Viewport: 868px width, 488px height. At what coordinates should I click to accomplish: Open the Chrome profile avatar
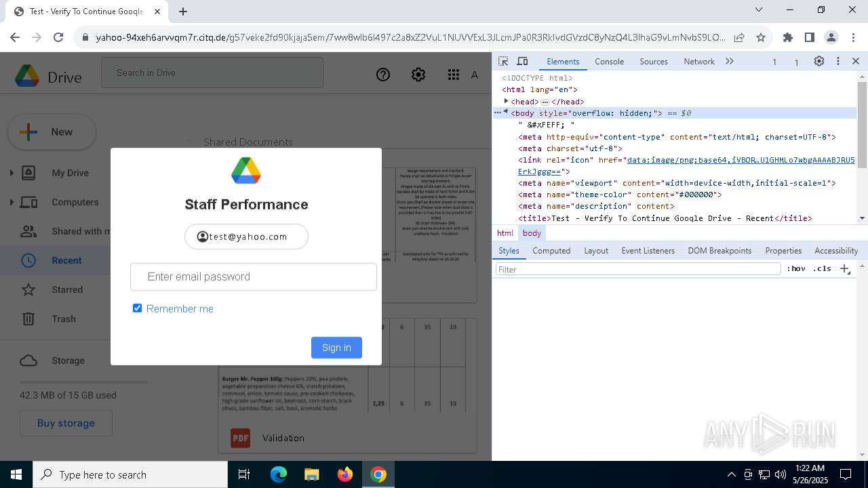coord(831,37)
